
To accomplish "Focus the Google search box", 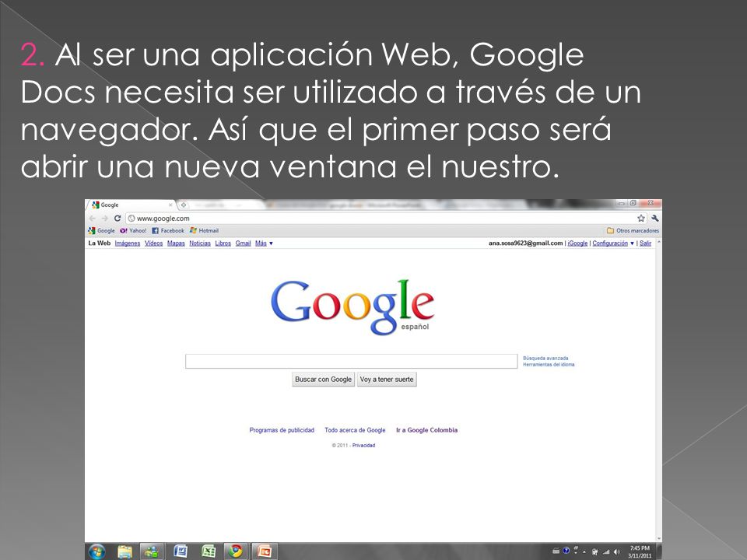I will pos(351,361).
